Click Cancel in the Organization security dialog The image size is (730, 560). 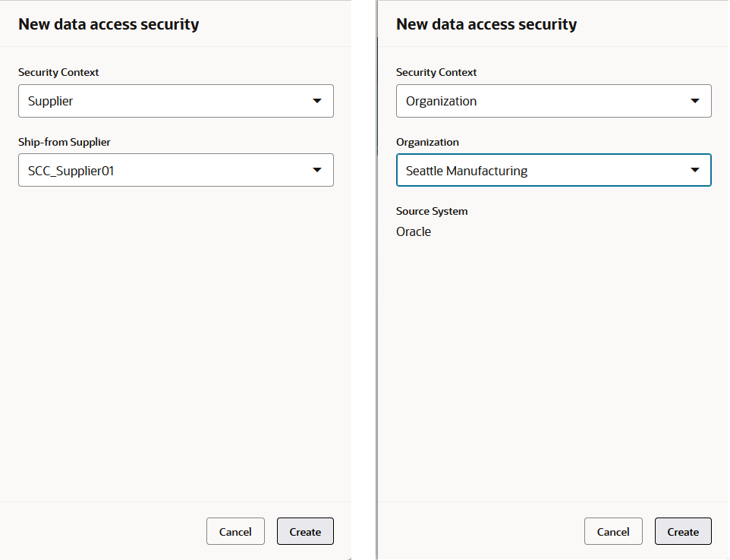point(613,531)
